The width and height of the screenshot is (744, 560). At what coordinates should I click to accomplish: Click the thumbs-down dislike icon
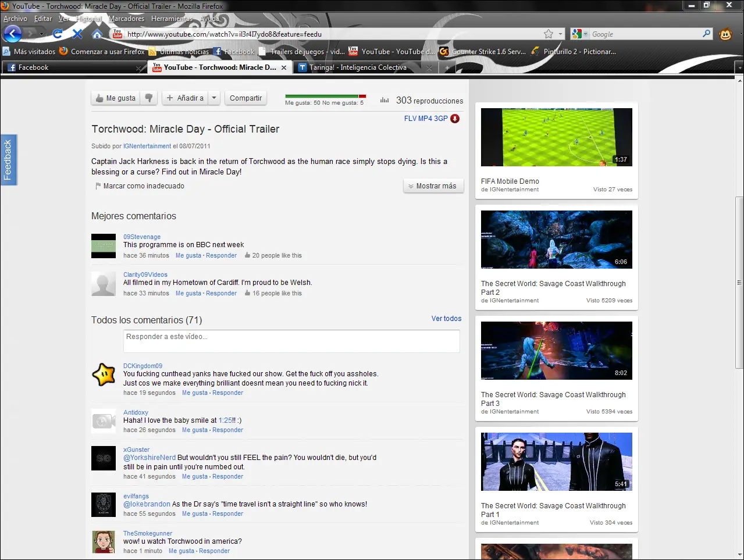click(149, 98)
